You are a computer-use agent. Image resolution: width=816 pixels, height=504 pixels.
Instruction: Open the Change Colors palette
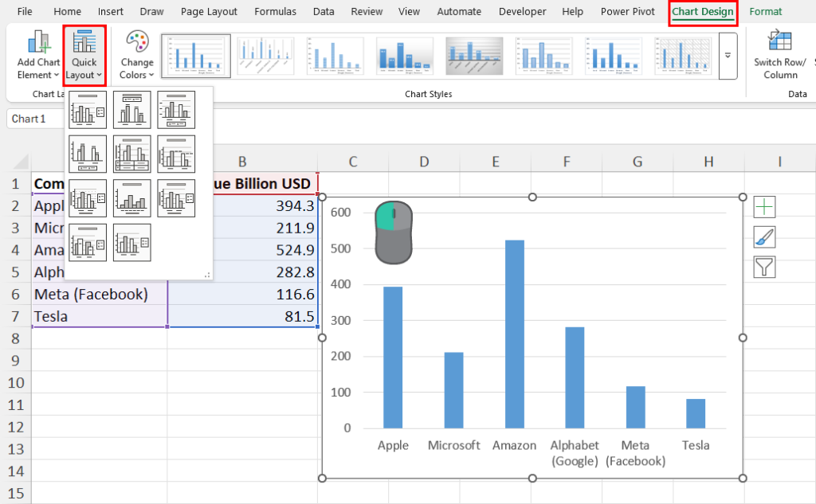click(x=137, y=55)
